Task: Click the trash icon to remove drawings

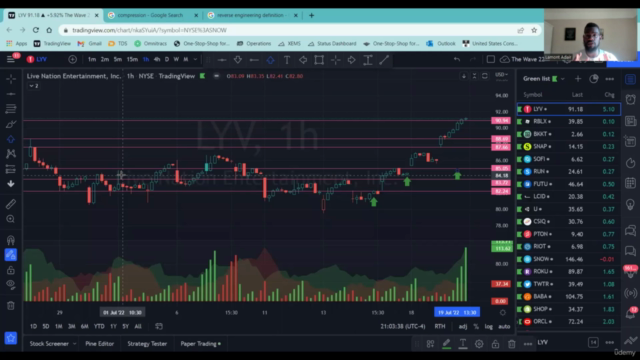Action: click(11, 305)
